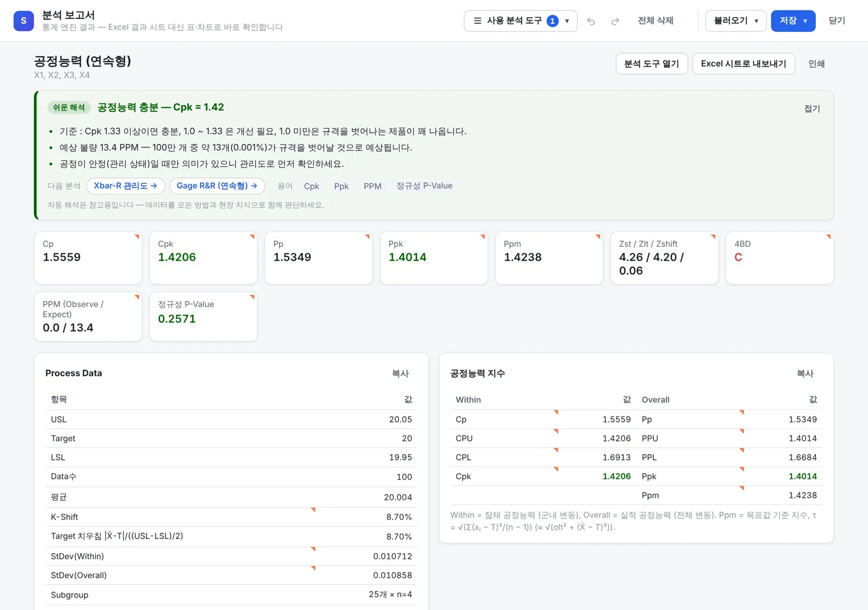Click the note marker on Zst card
This screenshot has height=610, width=868.
(713, 236)
